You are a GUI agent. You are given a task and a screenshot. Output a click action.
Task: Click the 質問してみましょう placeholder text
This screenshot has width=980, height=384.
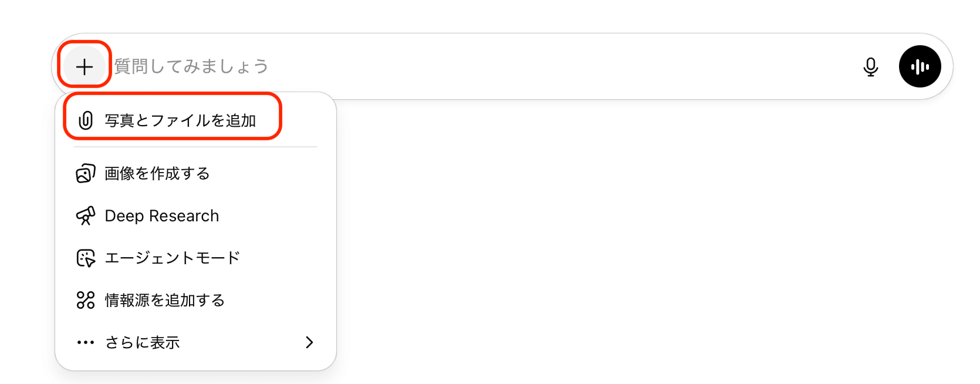(191, 66)
